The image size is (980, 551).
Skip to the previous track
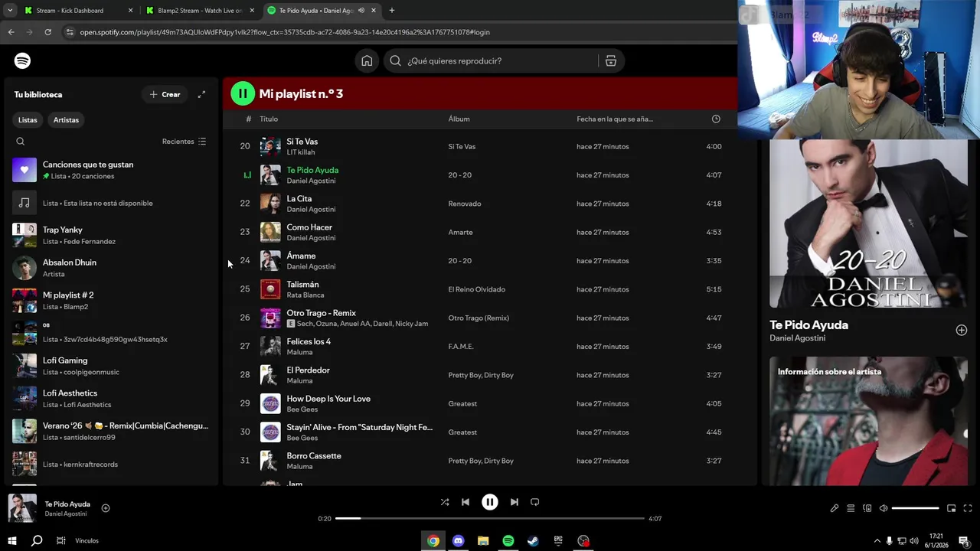click(465, 502)
